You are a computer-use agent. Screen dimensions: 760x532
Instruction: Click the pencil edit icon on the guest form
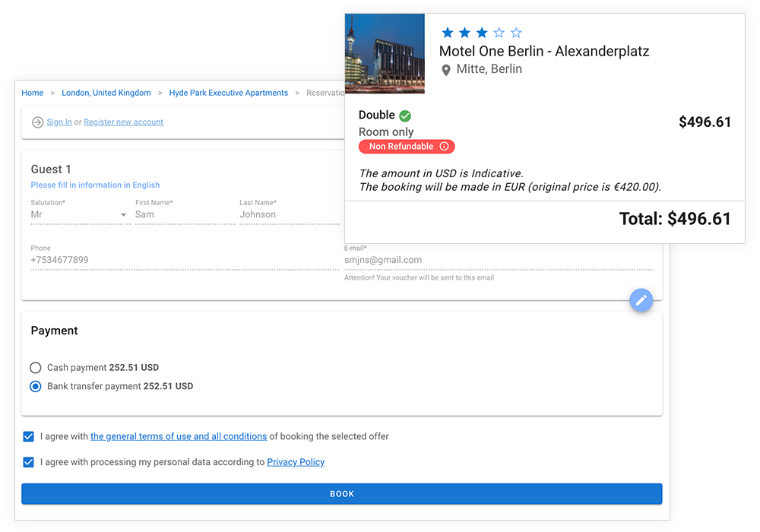click(641, 300)
